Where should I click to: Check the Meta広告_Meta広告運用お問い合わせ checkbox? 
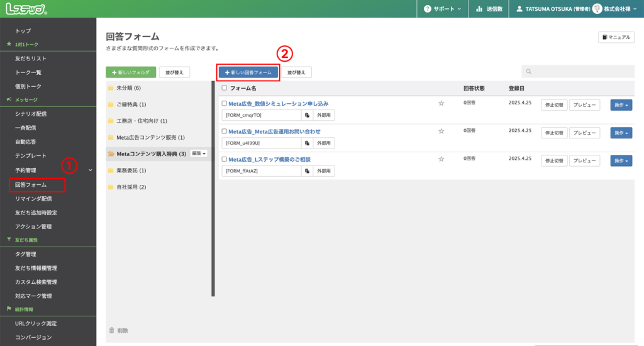tap(224, 131)
